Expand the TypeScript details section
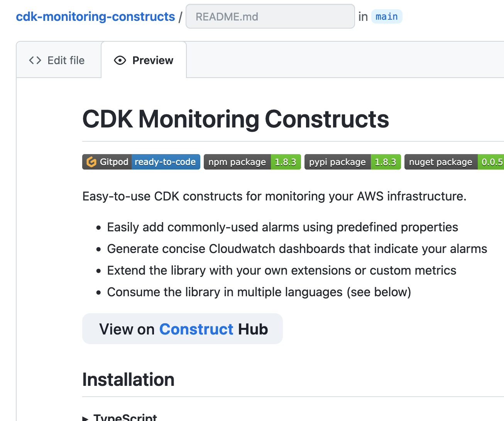504x421 pixels. pyautogui.click(x=120, y=418)
